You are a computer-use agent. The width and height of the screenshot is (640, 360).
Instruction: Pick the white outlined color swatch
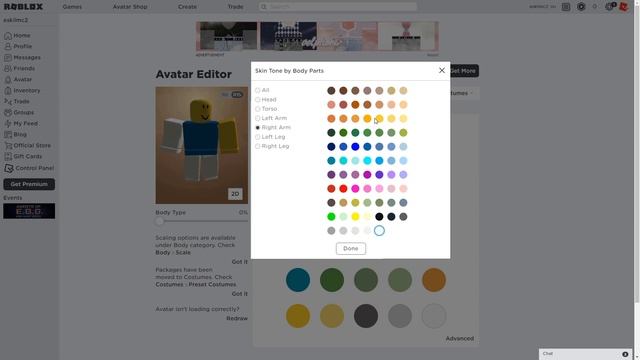coord(379,231)
